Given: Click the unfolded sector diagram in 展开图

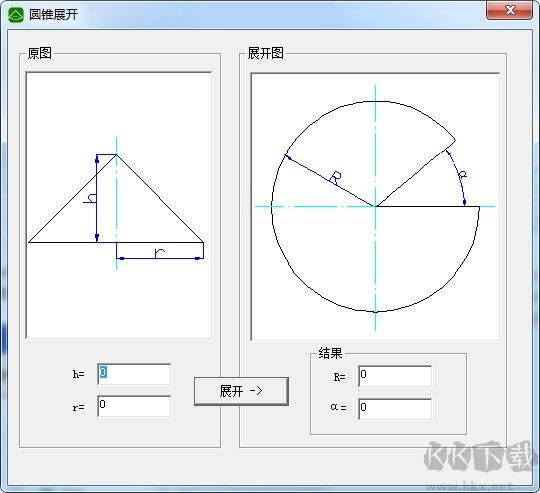Looking at the screenshot, I should pyautogui.click(x=375, y=207).
